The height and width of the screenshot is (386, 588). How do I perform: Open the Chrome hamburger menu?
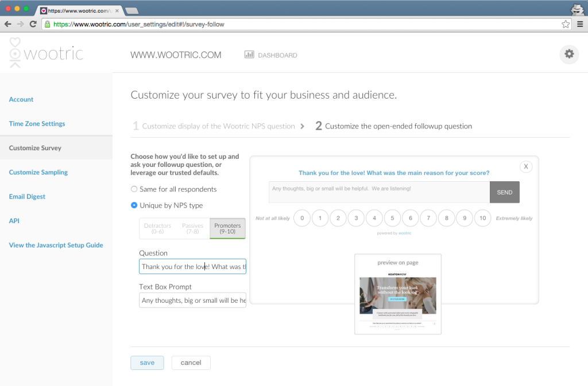[580, 24]
